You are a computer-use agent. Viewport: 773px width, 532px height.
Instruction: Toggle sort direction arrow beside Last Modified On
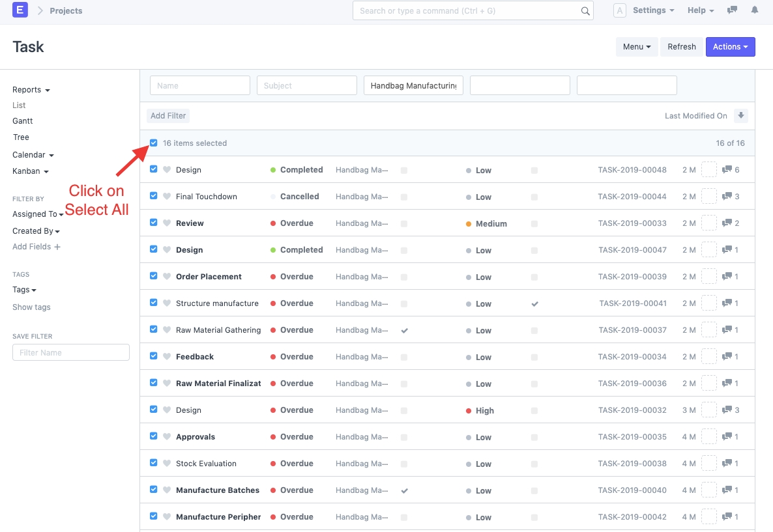[741, 116]
